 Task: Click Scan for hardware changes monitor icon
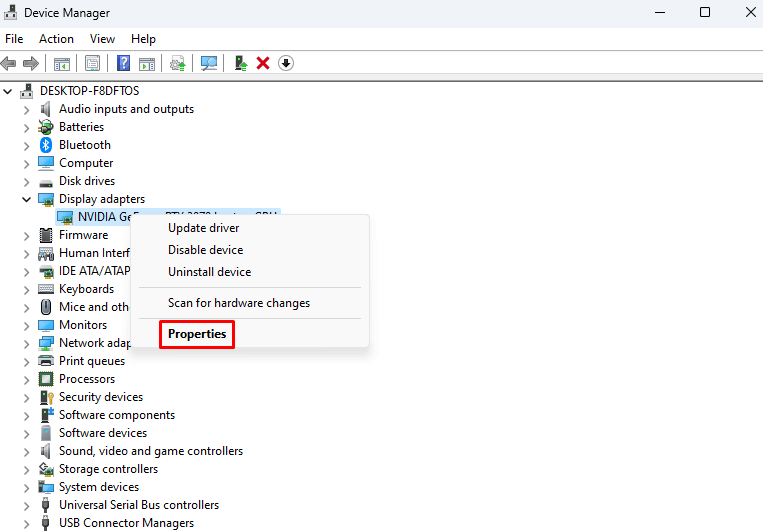tap(209, 63)
